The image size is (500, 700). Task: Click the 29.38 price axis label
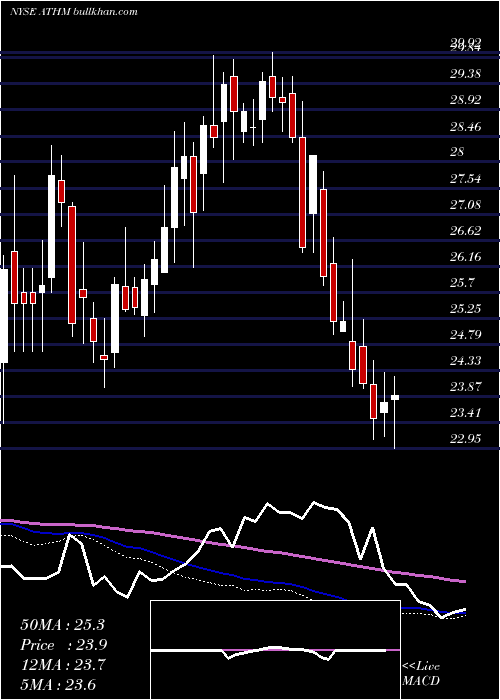(x=465, y=74)
